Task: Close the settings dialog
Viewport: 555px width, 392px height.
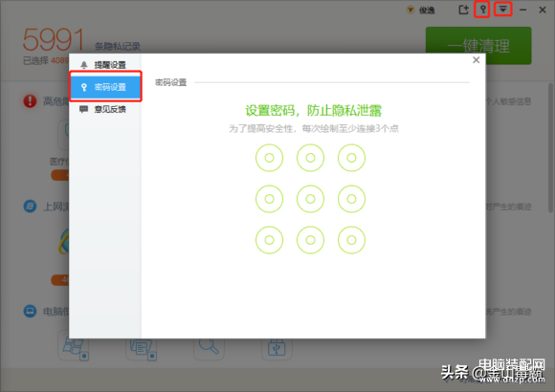Action: 477,60
